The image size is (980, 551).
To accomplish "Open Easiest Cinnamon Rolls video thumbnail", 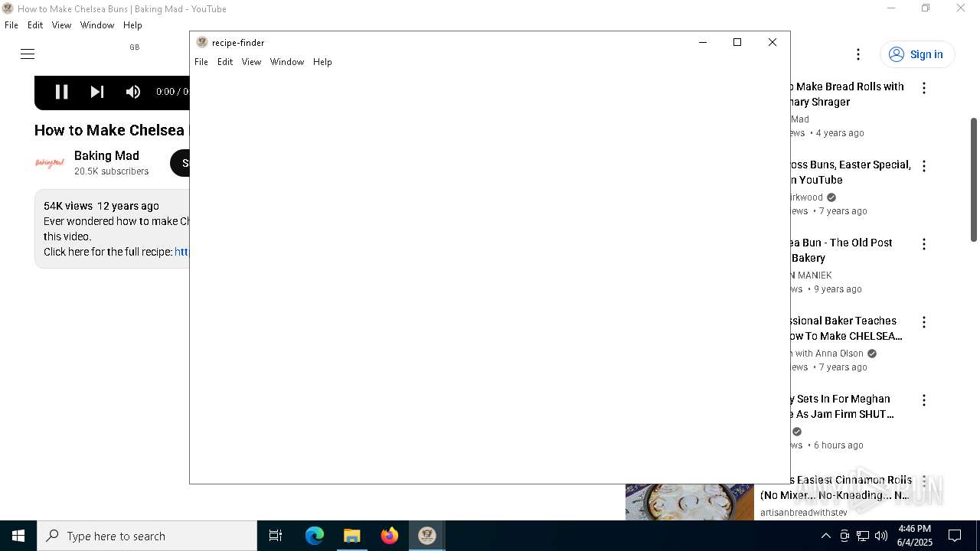I will 689,502.
